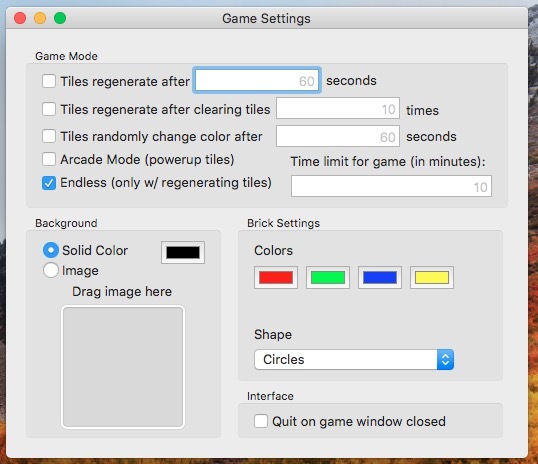Click the Drag image here well
Viewport: 538px width, 464px height.
click(123, 367)
